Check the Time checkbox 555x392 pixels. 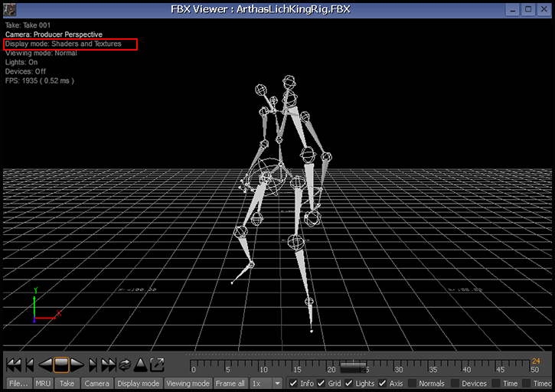coord(496,383)
